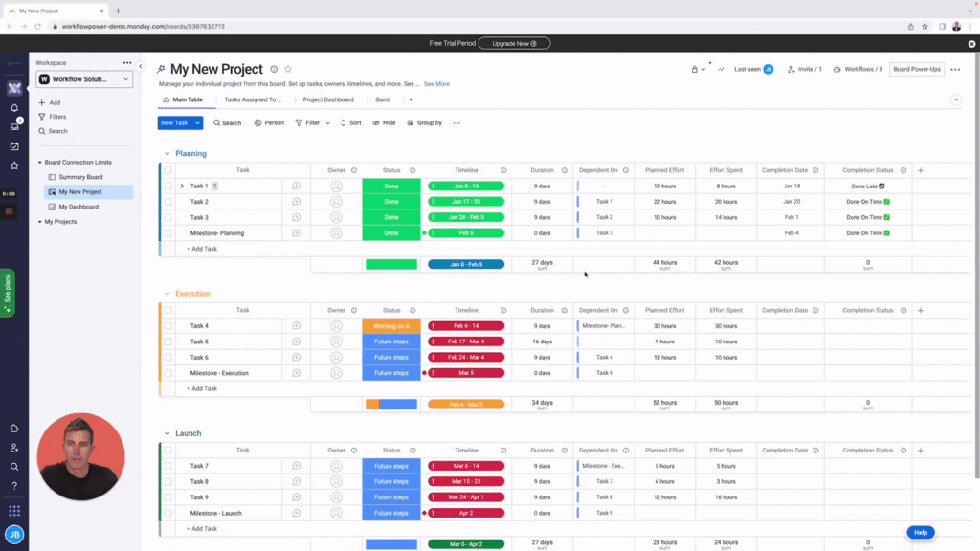This screenshot has width=980, height=551.
Task: Click Invite / 1 button
Action: click(804, 69)
